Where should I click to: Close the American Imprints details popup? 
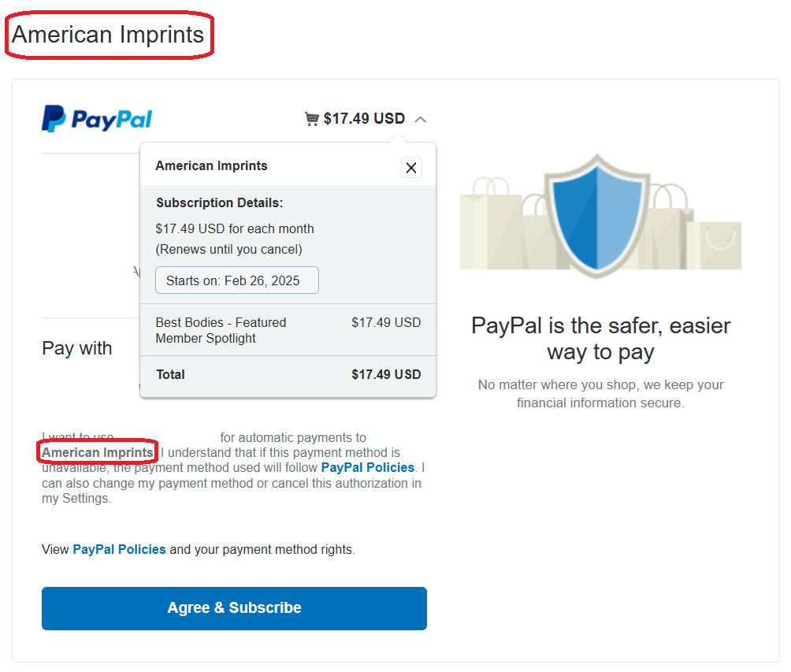(x=411, y=167)
